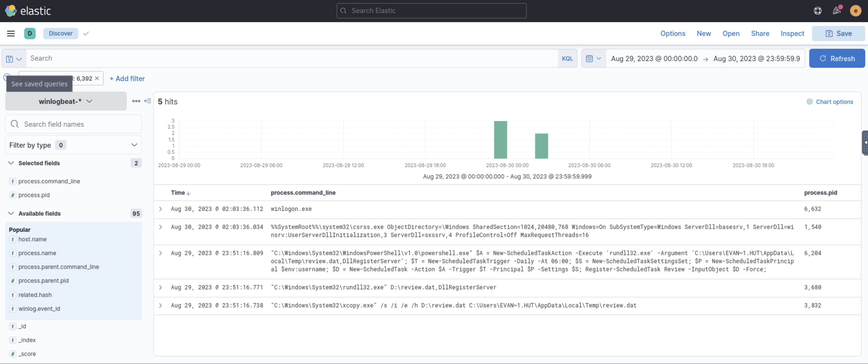Expand the winlogon.exe row details
The width and height of the screenshot is (868, 364).
pos(161,209)
